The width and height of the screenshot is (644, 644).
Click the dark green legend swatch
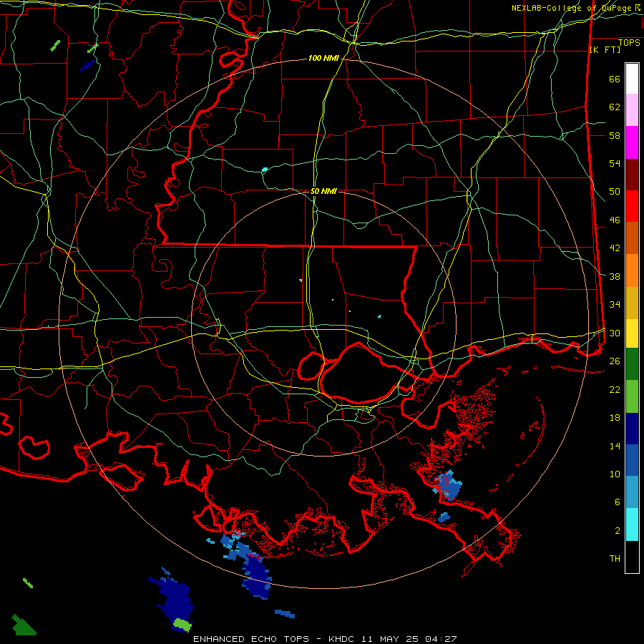click(632, 364)
